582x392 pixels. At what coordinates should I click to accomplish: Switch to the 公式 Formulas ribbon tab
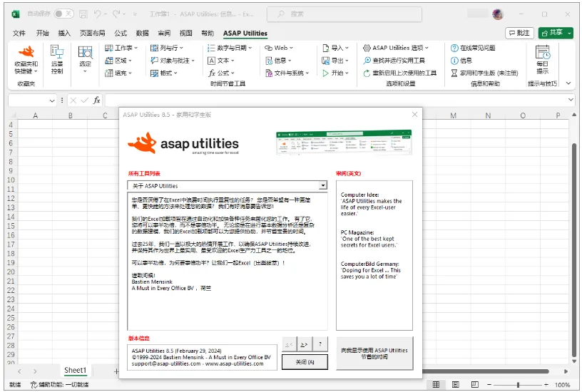point(121,33)
